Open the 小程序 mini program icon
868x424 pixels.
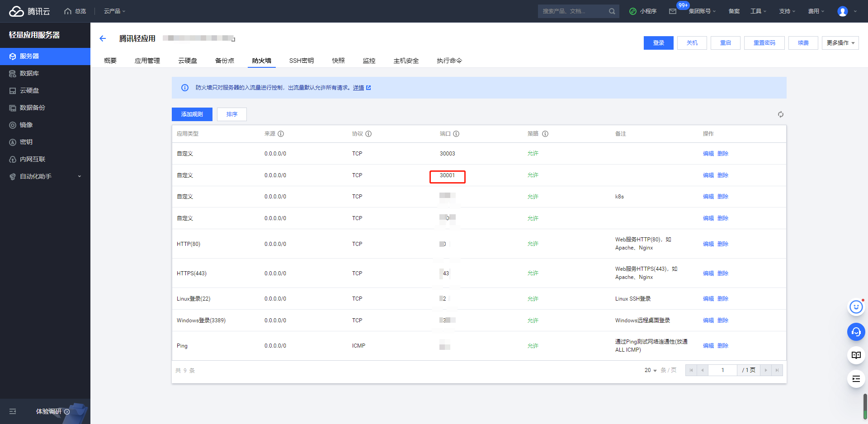point(633,11)
